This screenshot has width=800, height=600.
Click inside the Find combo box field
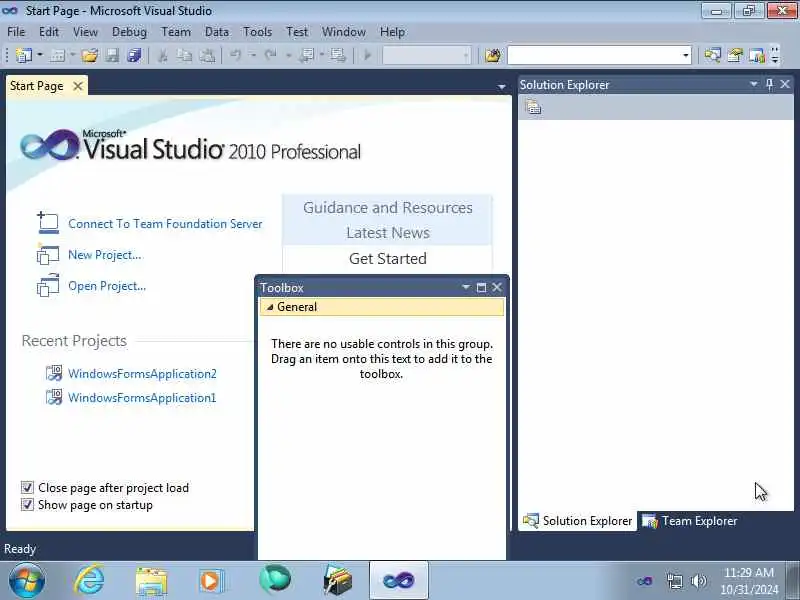[594, 55]
